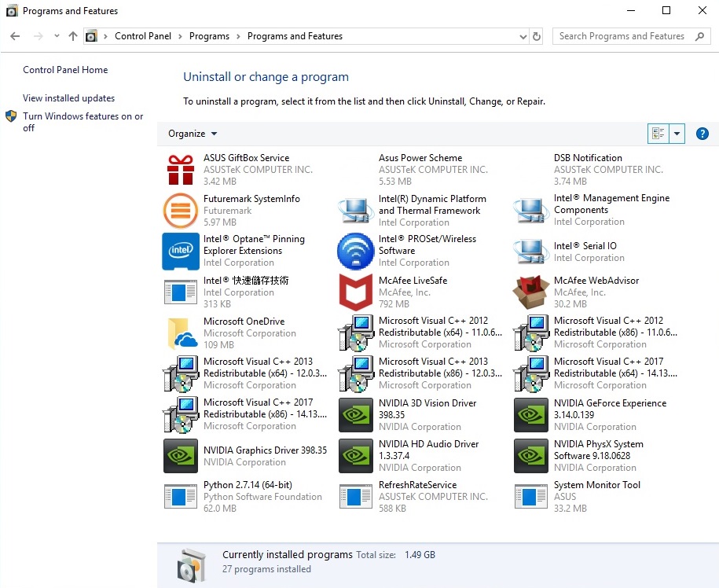The height and width of the screenshot is (588, 719).
Task: Click the Intel PROSet/Wireless Software icon
Action: click(356, 252)
